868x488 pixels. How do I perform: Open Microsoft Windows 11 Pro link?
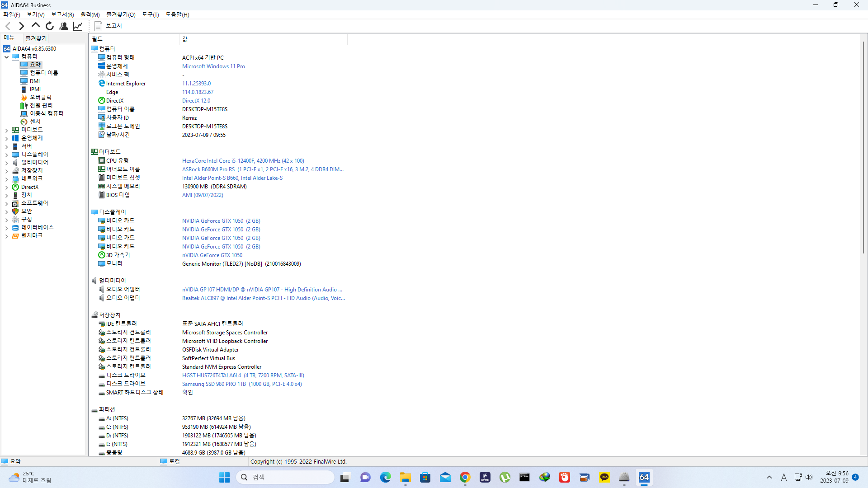tap(213, 66)
